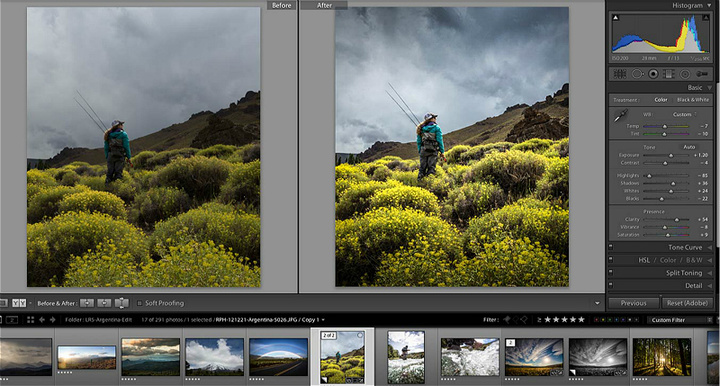Viewport: 720px width, 386px height.
Task: Click the second monitor window icon
Action: [x=12, y=320]
